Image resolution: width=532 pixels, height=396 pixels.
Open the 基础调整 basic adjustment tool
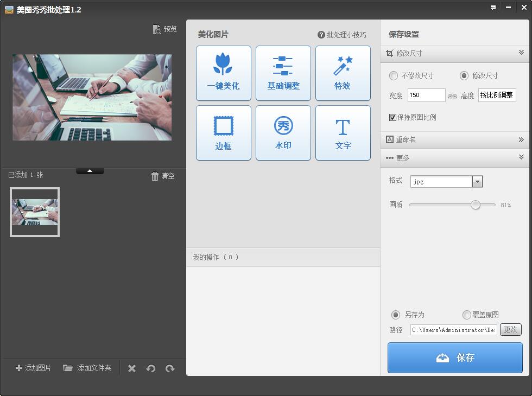[x=283, y=73]
